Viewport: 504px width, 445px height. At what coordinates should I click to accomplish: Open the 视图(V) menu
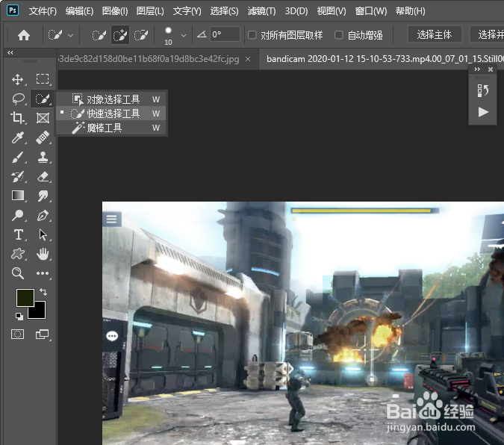[331, 11]
